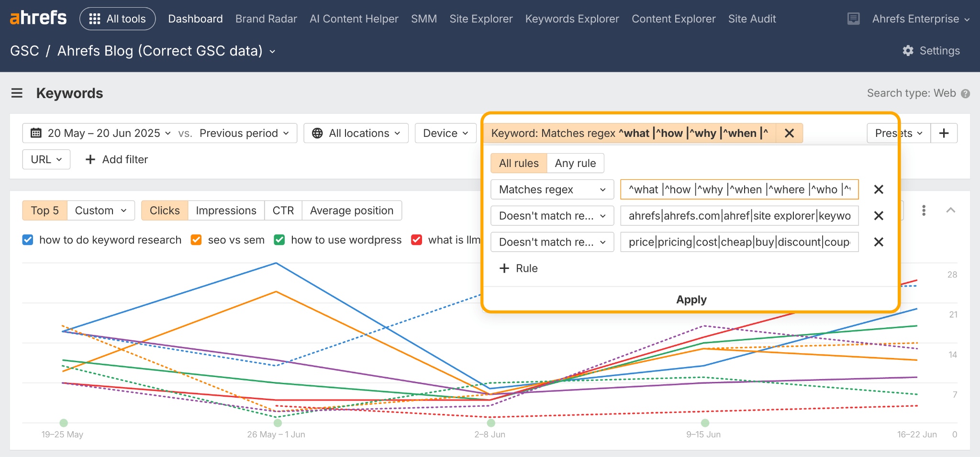This screenshot has width=980, height=457.
Task: Uncheck the 'seo vs sem' keyword
Action: [x=196, y=240]
